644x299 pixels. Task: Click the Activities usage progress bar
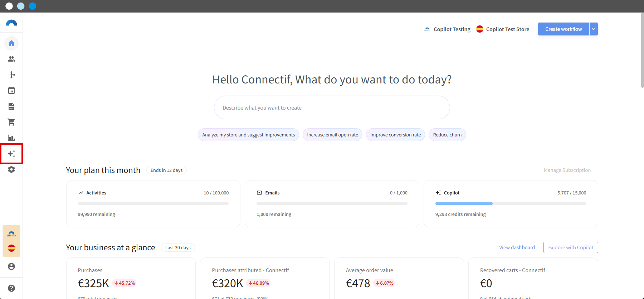[x=153, y=203]
